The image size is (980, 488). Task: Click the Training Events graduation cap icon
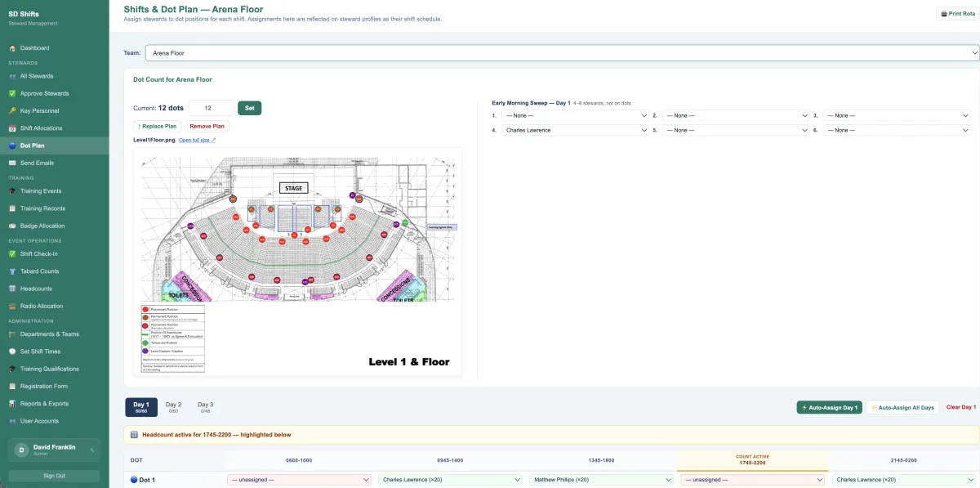click(12, 191)
